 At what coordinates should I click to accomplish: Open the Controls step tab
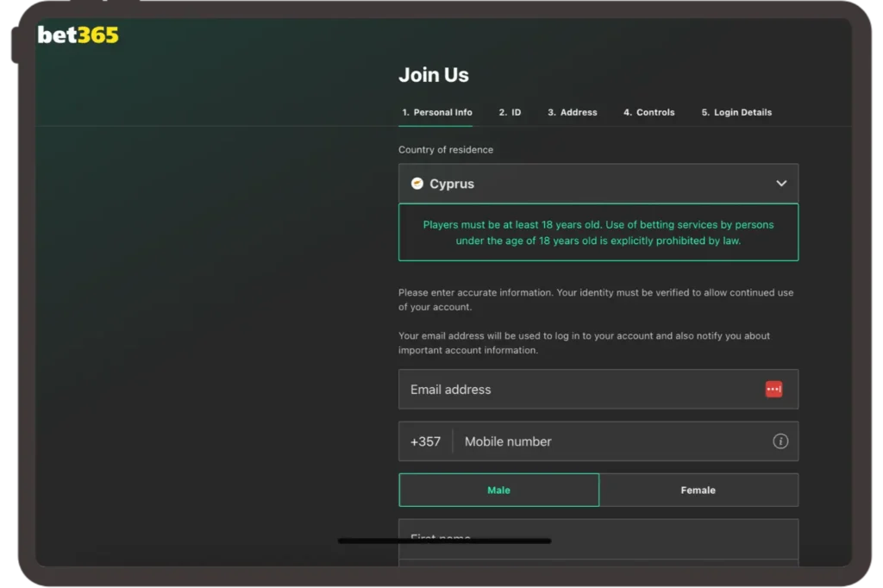[x=648, y=112]
